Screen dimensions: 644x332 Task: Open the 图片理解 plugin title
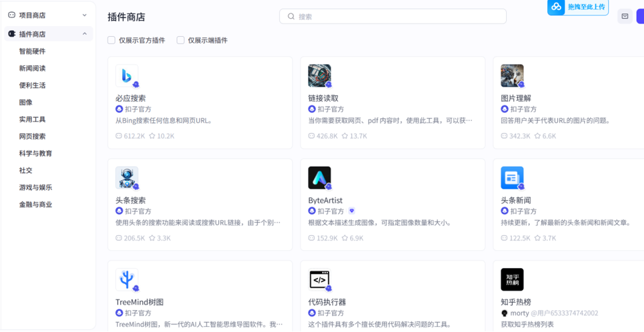516,98
